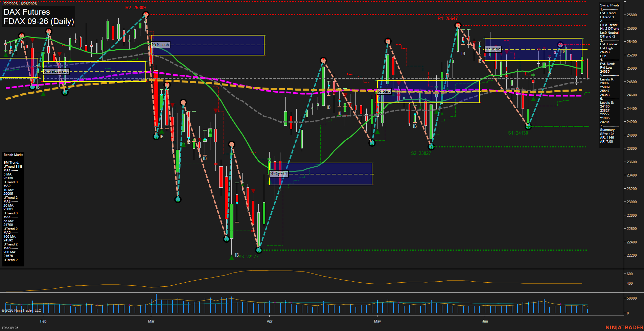Click the Feb label on time axis
The image size is (644, 331).
tap(43, 321)
